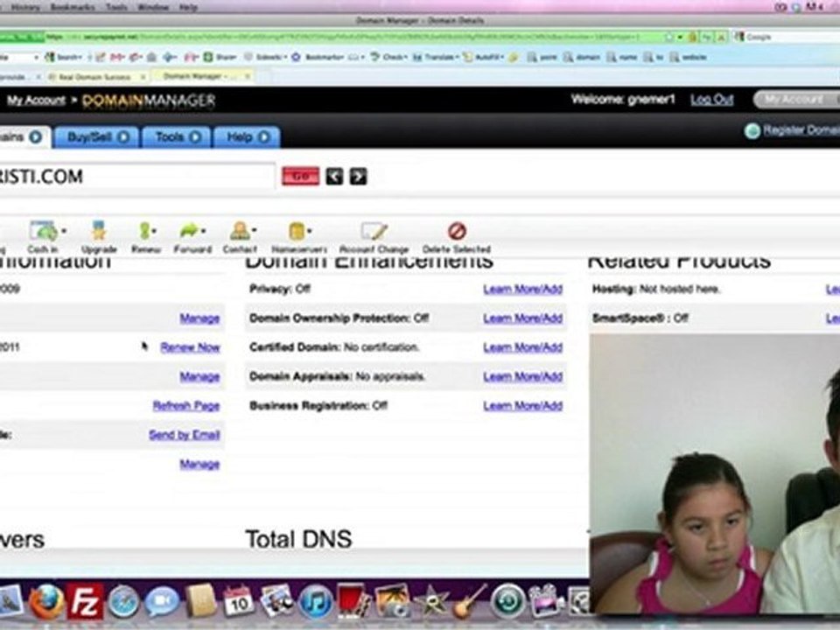Viewport: 840px width, 630px height.
Task: Expand the Contact dropdown arrow
Action: click(254, 230)
